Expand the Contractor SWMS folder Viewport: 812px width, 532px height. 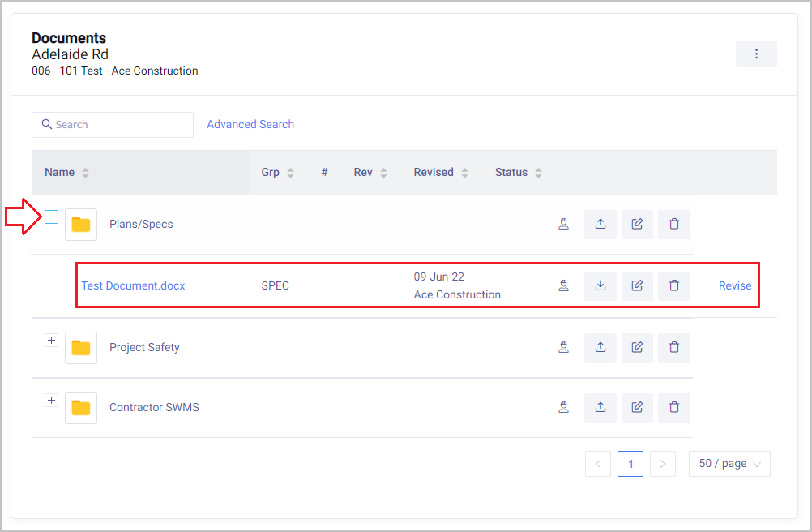51,401
